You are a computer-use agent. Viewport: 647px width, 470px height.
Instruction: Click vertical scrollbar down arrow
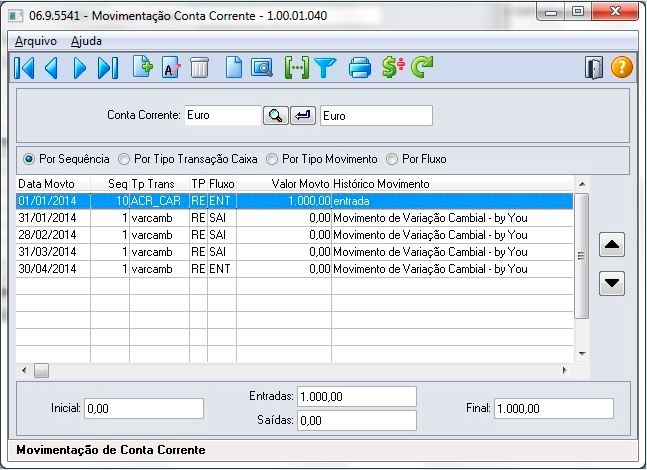click(x=582, y=354)
